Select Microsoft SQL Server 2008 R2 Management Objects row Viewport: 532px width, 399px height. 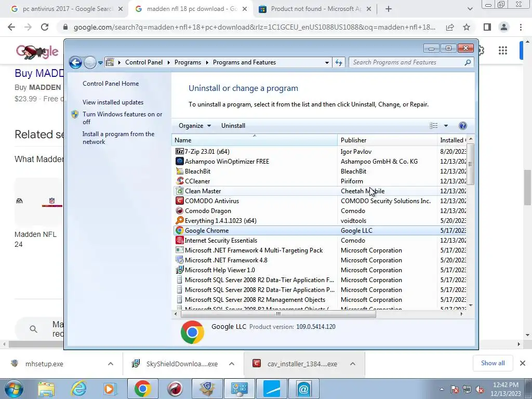click(320, 300)
